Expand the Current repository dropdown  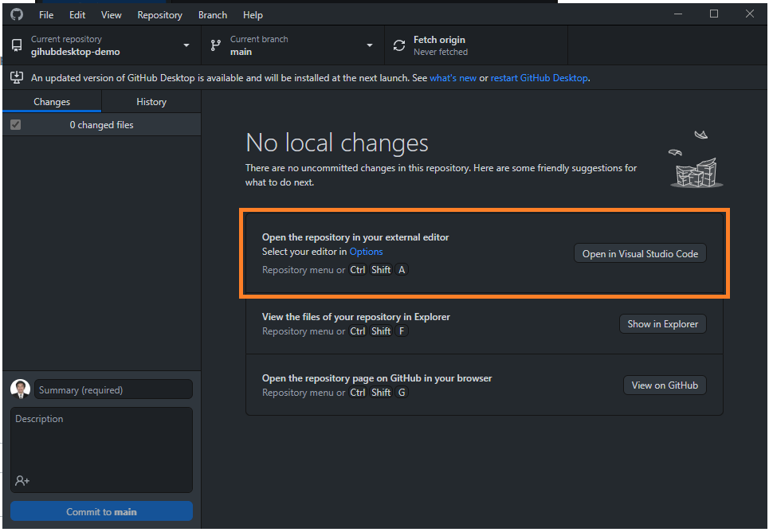point(102,45)
